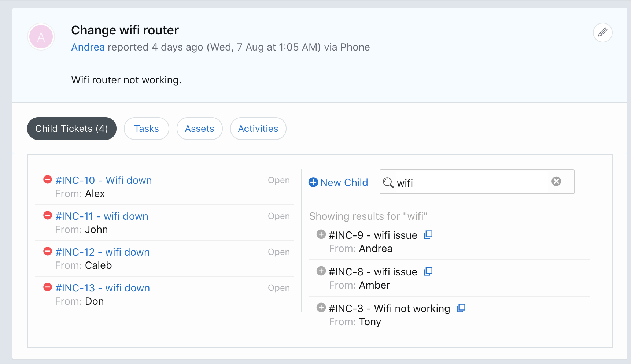The width and height of the screenshot is (631, 364).
Task: Click the plus toggle next to #INC-8
Action: [321, 271]
